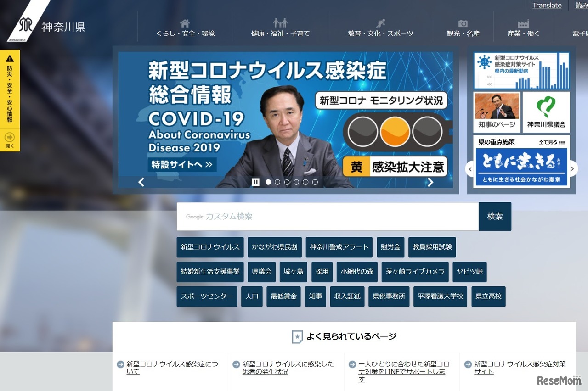Go to next carousel slide
The height and width of the screenshot is (391, 588).
(430, 182)
